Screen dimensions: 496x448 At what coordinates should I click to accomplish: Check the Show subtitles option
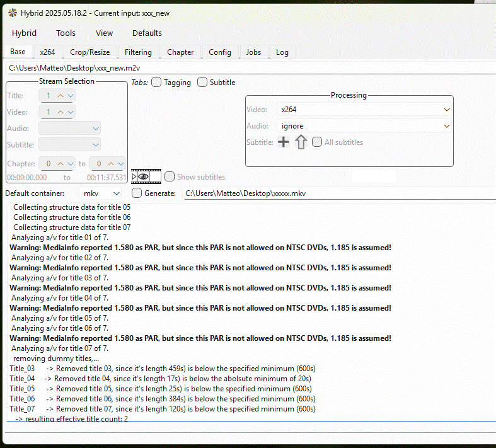pyautogui.click(x=170, y=177)
